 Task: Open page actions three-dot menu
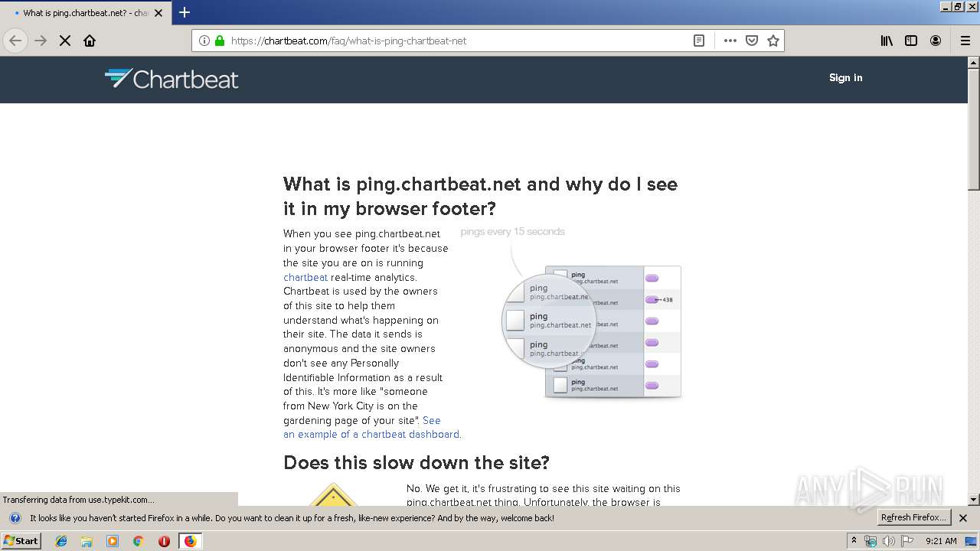730,41
